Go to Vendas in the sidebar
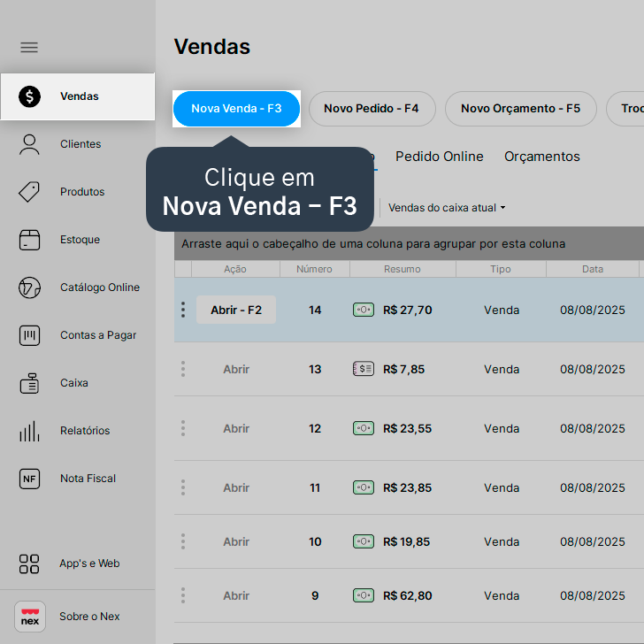This screenshot has height=644, width=644. 78,96
